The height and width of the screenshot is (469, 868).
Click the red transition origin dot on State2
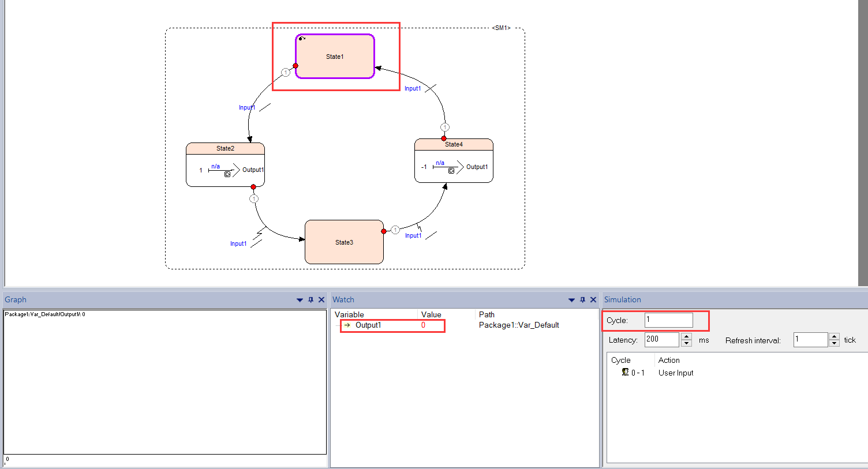[253, 187]
